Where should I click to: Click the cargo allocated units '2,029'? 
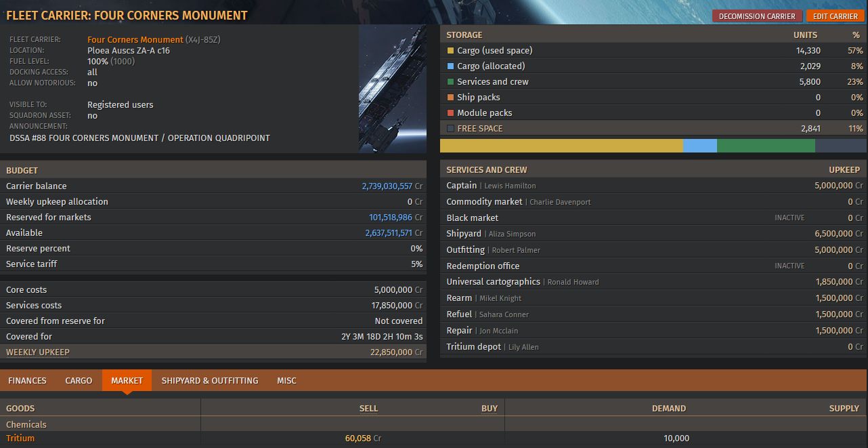[810, 66]
